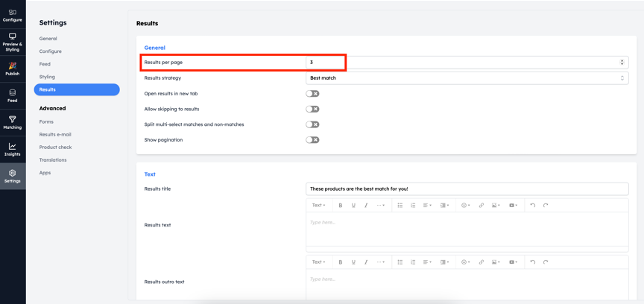Expand more formatting options in Results outro toolbar
This screenshot has width=644, height=304.
(380, 262)
